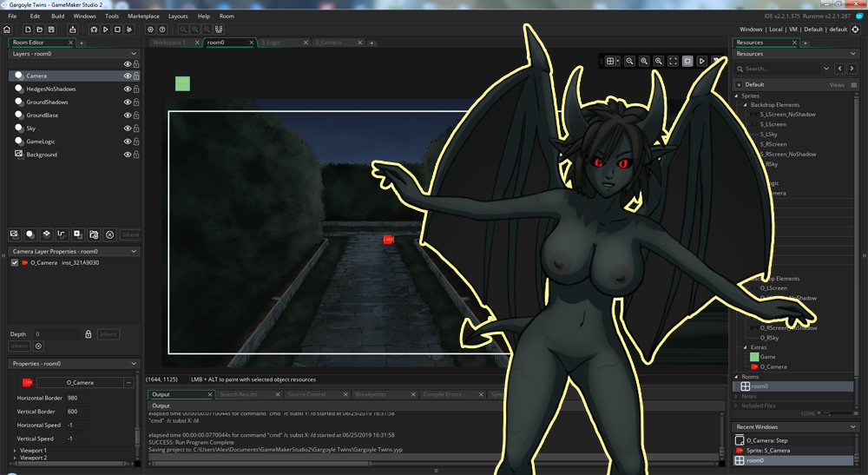Toggle the Depth lock icon
The width and height of the screenshot is (868, 475).
point(88,334)
